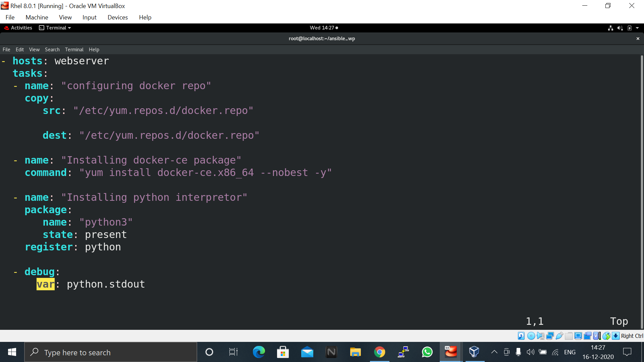Expand the GNOME system menu arrow
The width and height of the screenshot is (644, 362).
(637, 28)
